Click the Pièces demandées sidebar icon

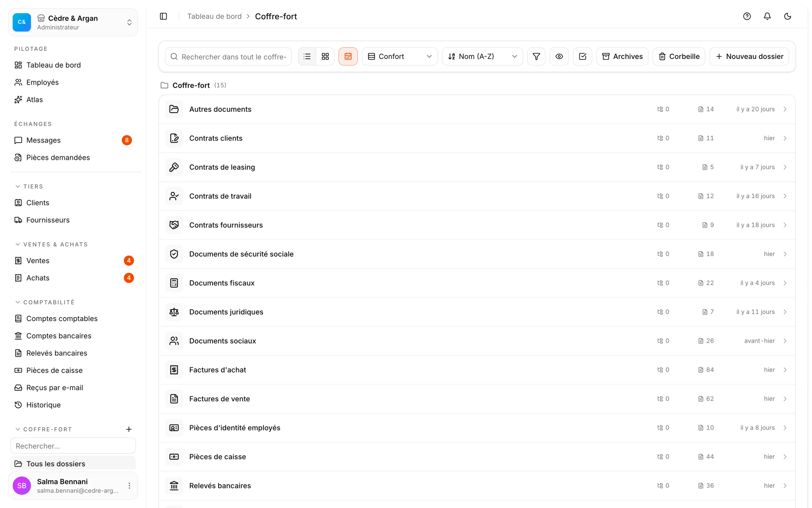(18, 157)
